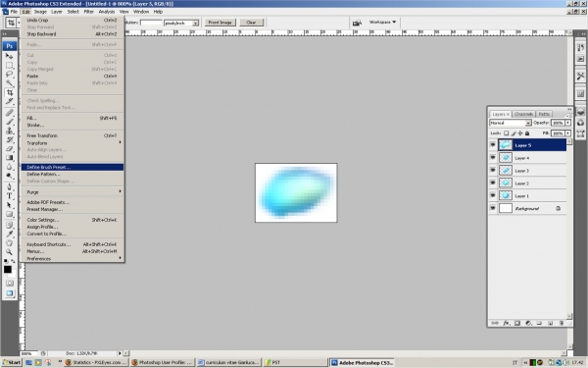Hide Layer 4 with eye icon
Viewport: 588px width, 368px height.
tap(493, 158)
